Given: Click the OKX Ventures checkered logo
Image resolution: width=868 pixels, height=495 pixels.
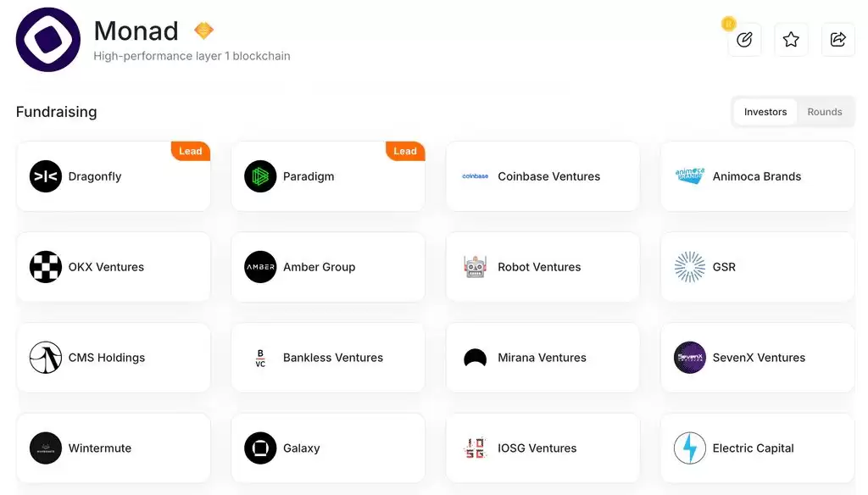Looking at the screenshot, I should point(46,267).
